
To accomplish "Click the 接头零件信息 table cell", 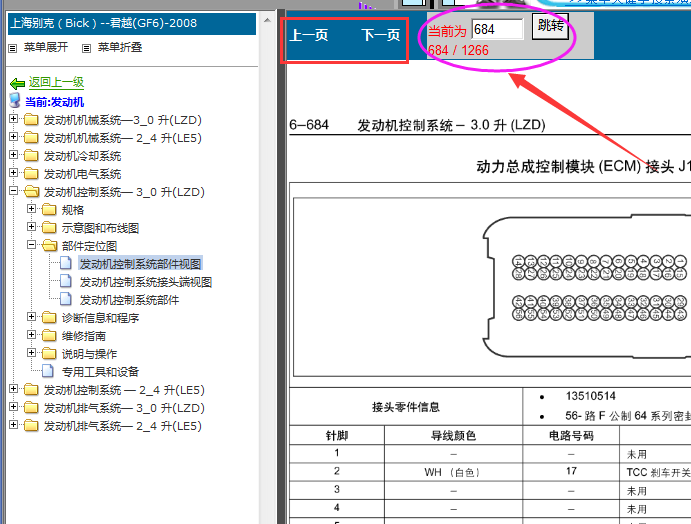I will [406, 407].
